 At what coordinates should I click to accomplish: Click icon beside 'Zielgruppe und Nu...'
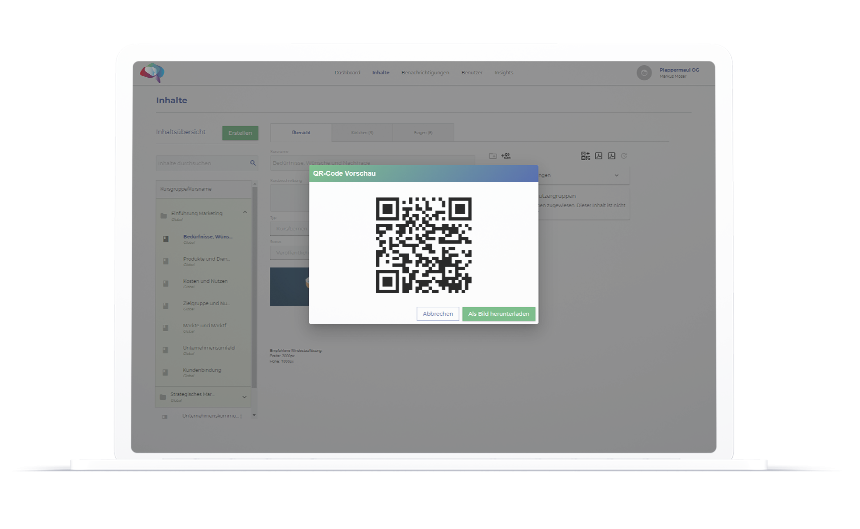166,306
